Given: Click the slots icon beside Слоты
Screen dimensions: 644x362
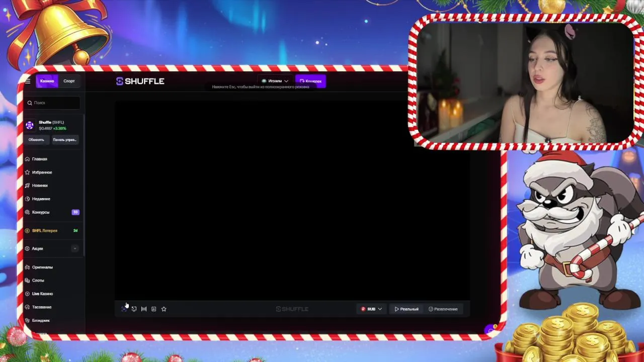Looking at the screenshot, I should [x=28, y=281].
